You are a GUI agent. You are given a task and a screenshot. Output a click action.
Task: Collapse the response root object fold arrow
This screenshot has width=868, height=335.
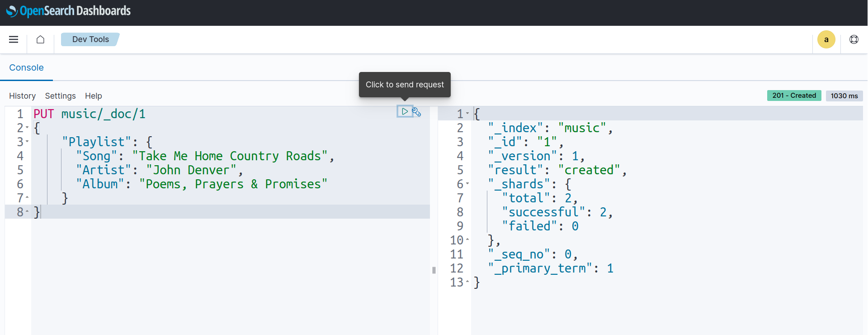pyautogui.click(x=467, y=114)
